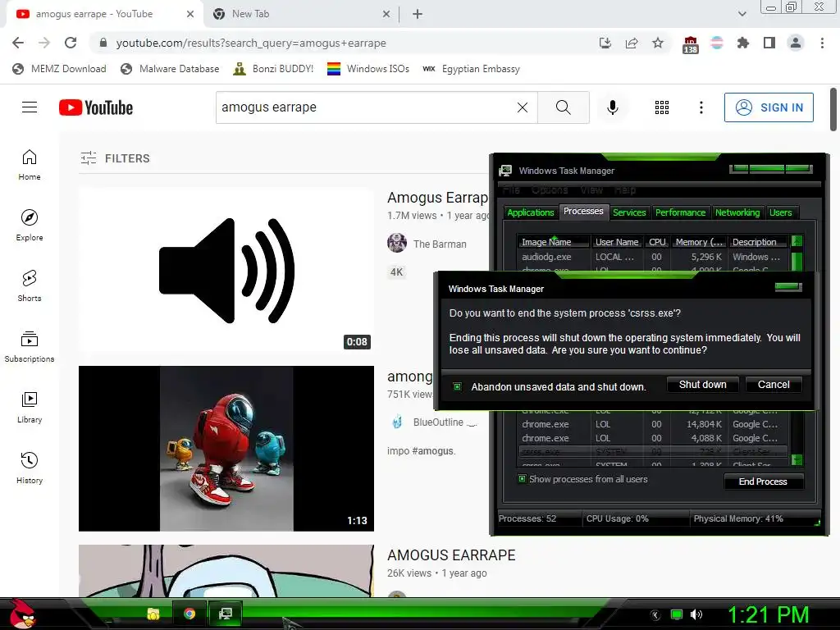Open the YouTube apps grid
Viewport: 840px width, 630px height.
click(662, 107)
